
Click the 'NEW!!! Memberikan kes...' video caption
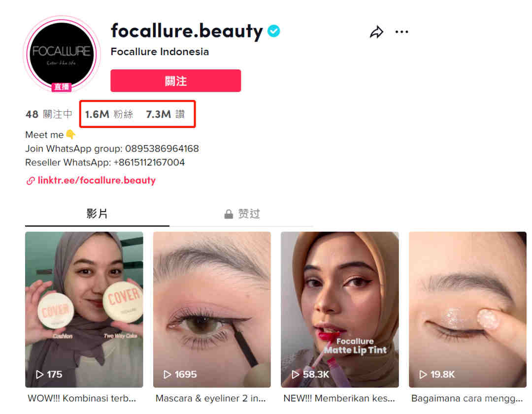339,398
